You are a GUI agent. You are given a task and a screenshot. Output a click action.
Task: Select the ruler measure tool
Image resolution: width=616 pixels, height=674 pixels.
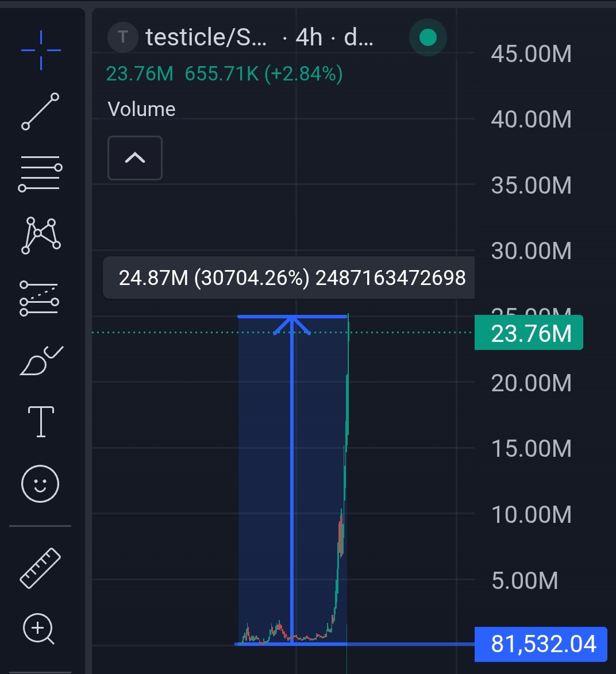click(40, 568)
